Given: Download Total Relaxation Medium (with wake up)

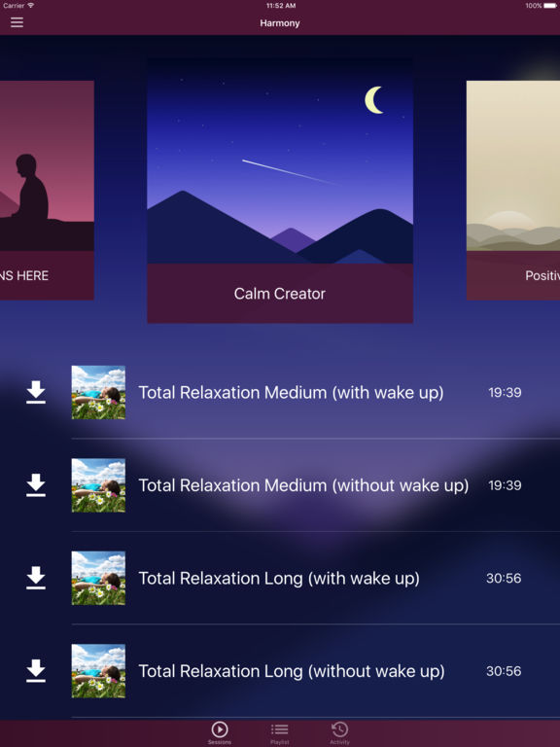Looking at the screenshot, I should 36,393.
